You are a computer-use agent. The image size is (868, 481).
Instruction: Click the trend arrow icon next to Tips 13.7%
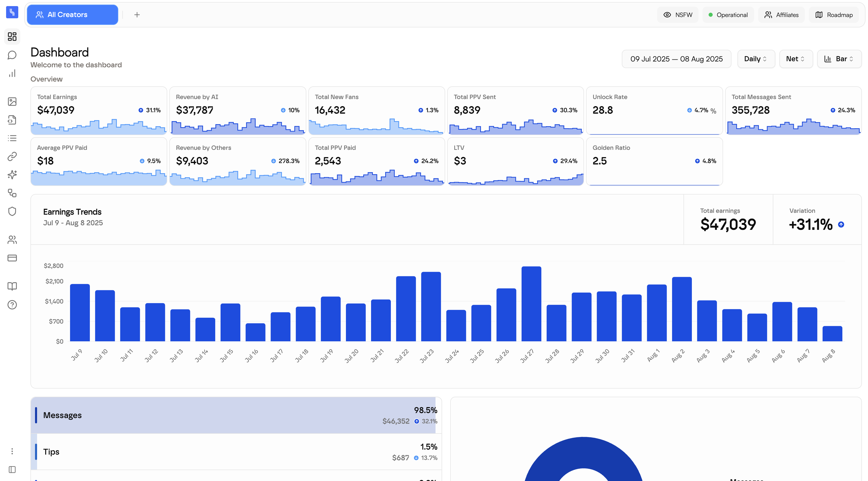(x=416, y=458)
